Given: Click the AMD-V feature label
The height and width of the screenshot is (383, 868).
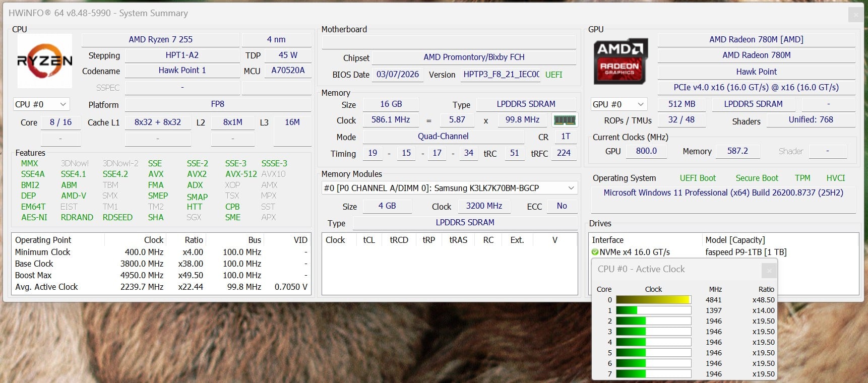Looking at the screenshot, I should (74, 196).
